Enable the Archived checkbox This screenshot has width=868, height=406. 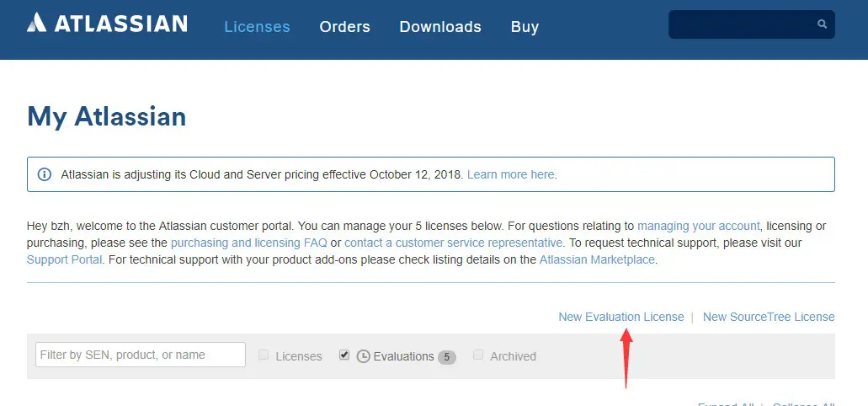click(x=478, y=355)
